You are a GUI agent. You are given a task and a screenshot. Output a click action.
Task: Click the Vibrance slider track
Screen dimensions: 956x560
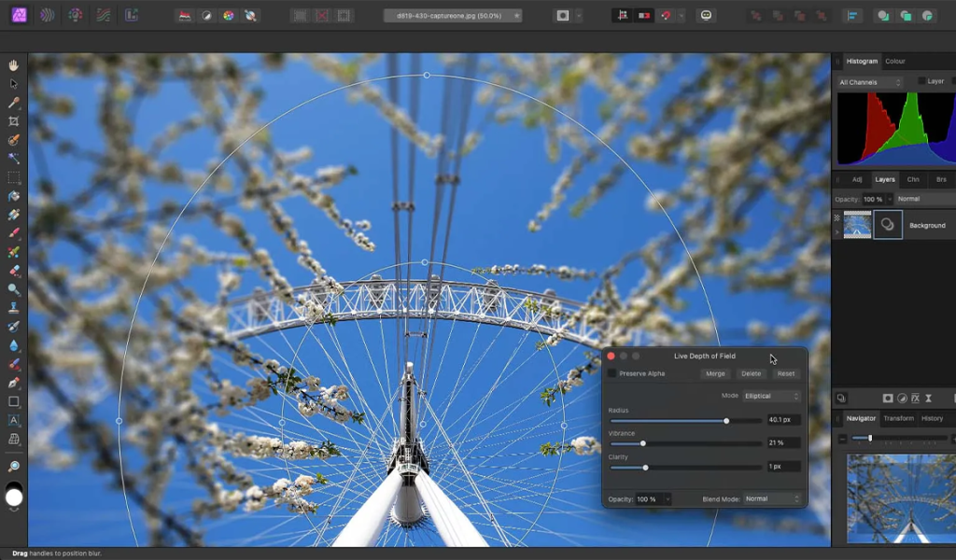[x=686, y=443]
